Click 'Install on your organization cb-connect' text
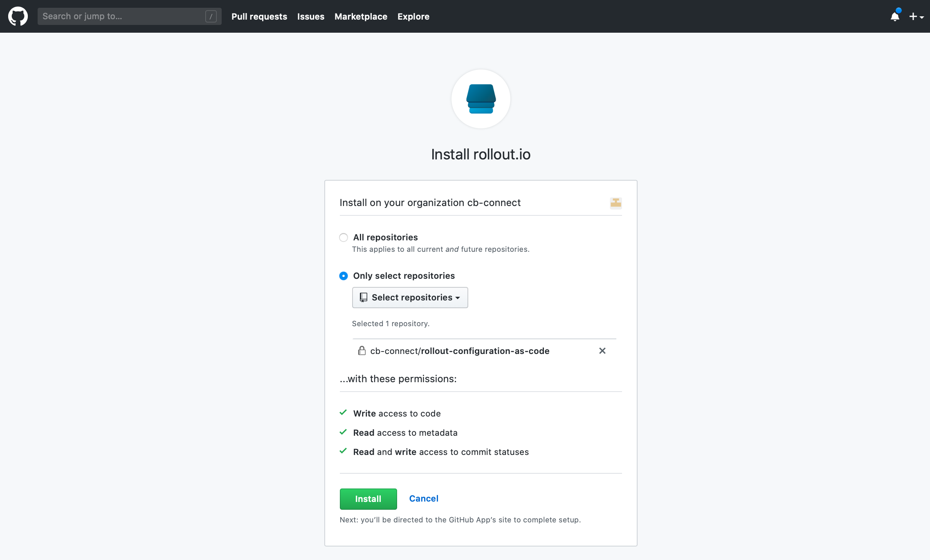This screenshot has height=560, width=930. click(430, 203)
